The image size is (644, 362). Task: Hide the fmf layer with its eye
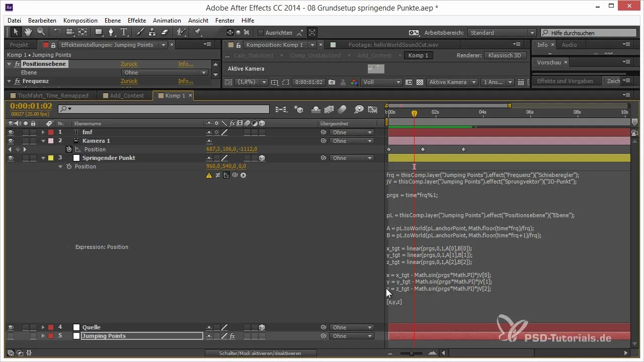[x=11, y=132]
